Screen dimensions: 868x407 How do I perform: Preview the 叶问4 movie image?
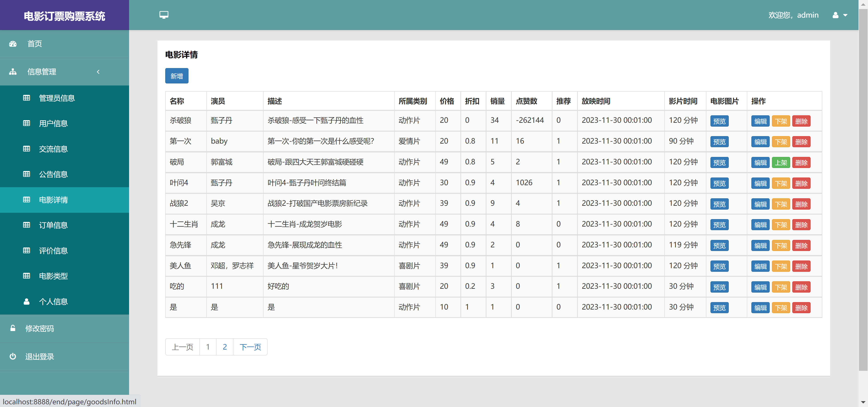click(x=719, y=184)
